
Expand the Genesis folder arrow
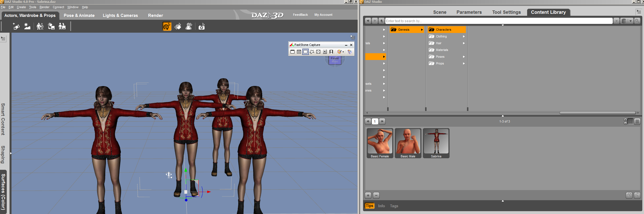click(x=422, y=30)
